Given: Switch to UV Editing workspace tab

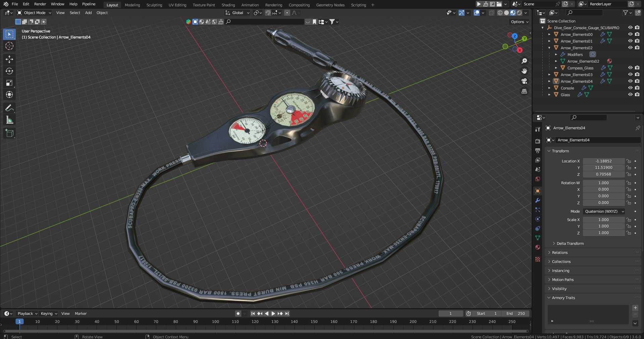Looking at the screenshot, I should click(177, 5).
